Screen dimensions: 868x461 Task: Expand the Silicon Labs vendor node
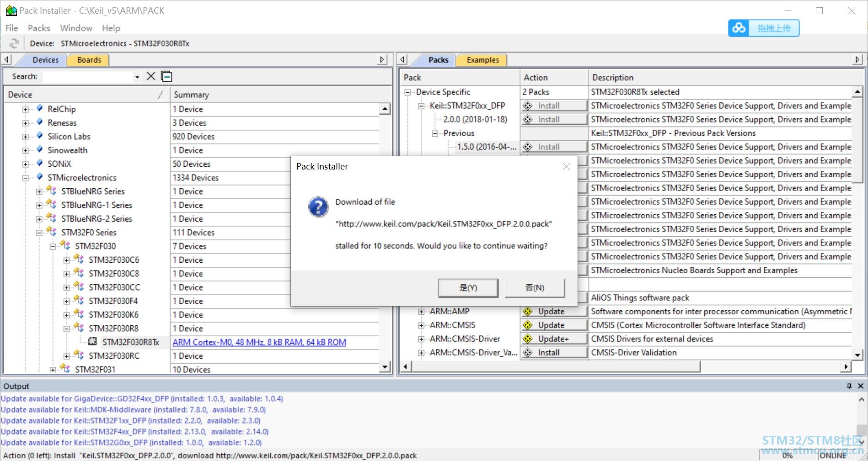(x=26, y=137)
